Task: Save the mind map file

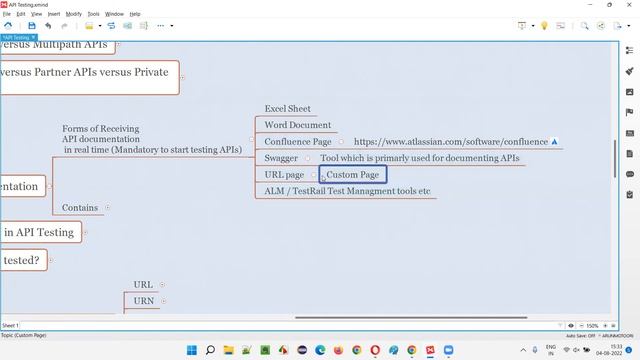Action: point(31,26)
